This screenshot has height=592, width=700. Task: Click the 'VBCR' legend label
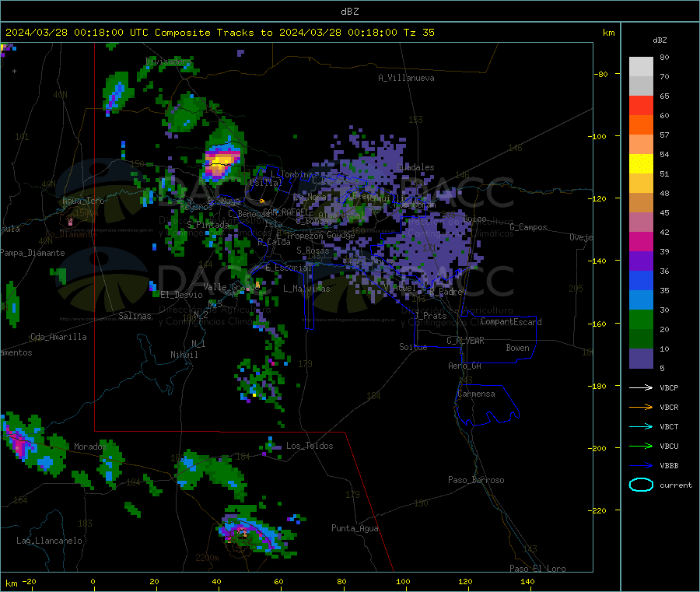tap(669, 407)
